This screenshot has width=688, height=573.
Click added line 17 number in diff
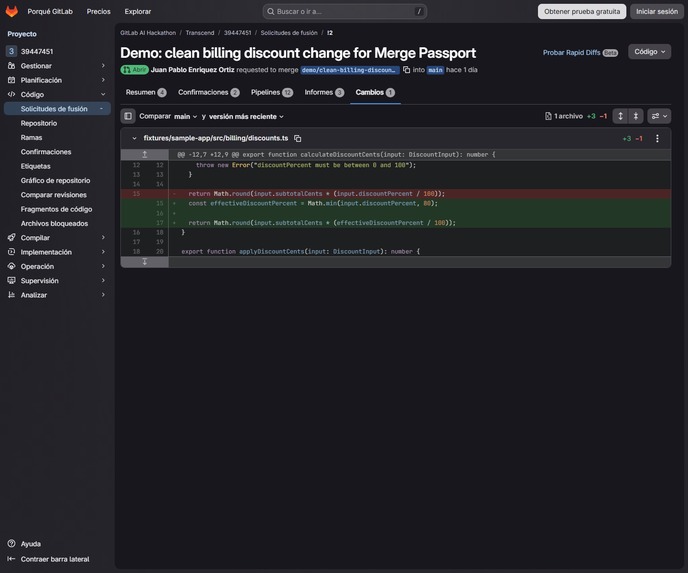point(160,223)
